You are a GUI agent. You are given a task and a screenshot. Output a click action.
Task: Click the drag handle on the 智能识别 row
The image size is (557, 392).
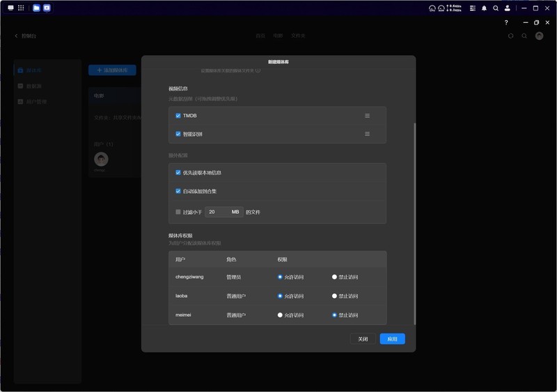(367, 134)
